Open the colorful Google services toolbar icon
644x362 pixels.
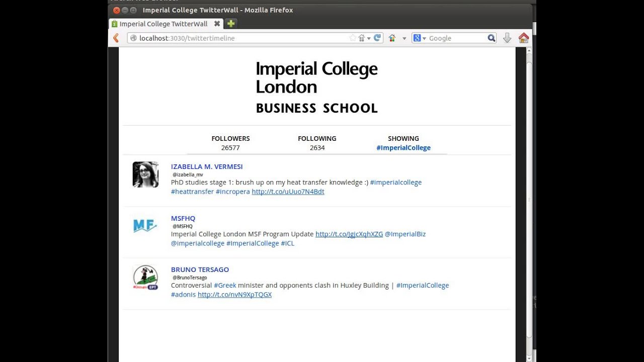pyautogui.click(x=392, y=38)
